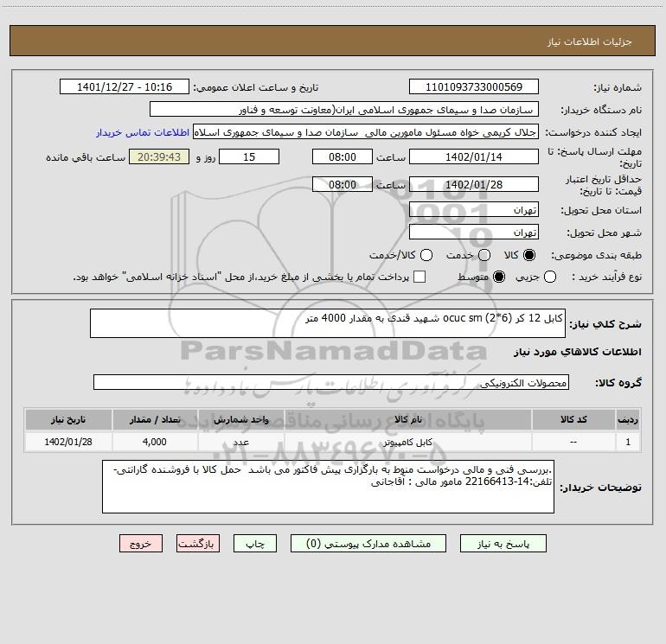Click the page title جزئیات اطلاعات نیاز
Viewport: 666px width, 644px height.
589,41
